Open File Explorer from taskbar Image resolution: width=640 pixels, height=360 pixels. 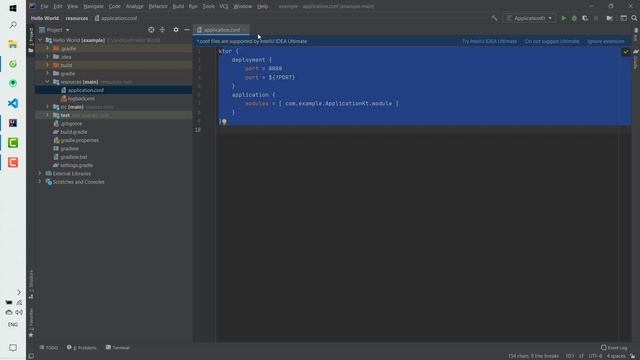pos(13,44)
